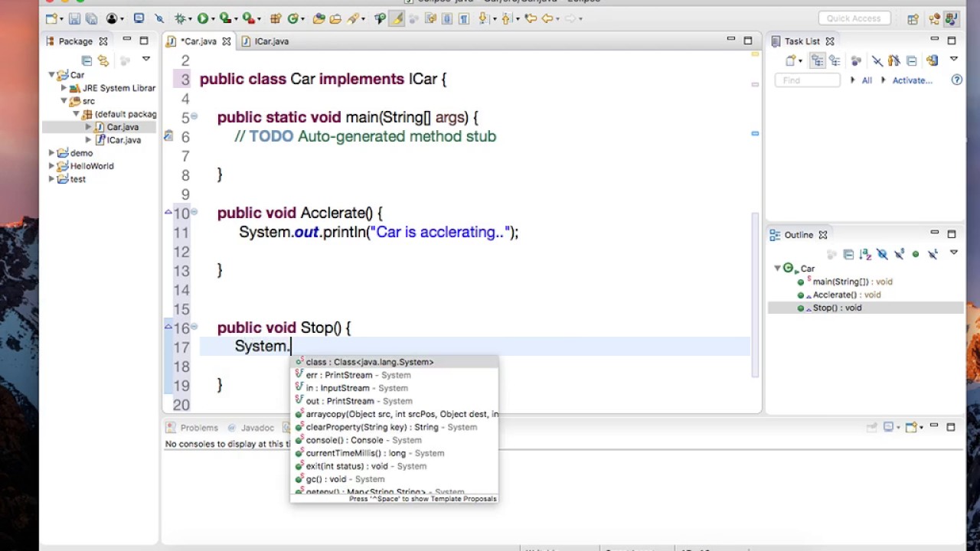This screenshot has height=551, width=980.
Task: Choose 'currentTimeMillis()' proposal
Action: (394, 453)
